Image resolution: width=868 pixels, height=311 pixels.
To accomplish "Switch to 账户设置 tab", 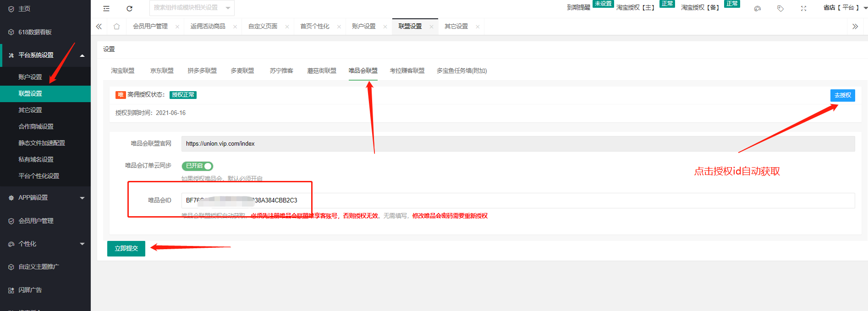I will pos(364,27).
